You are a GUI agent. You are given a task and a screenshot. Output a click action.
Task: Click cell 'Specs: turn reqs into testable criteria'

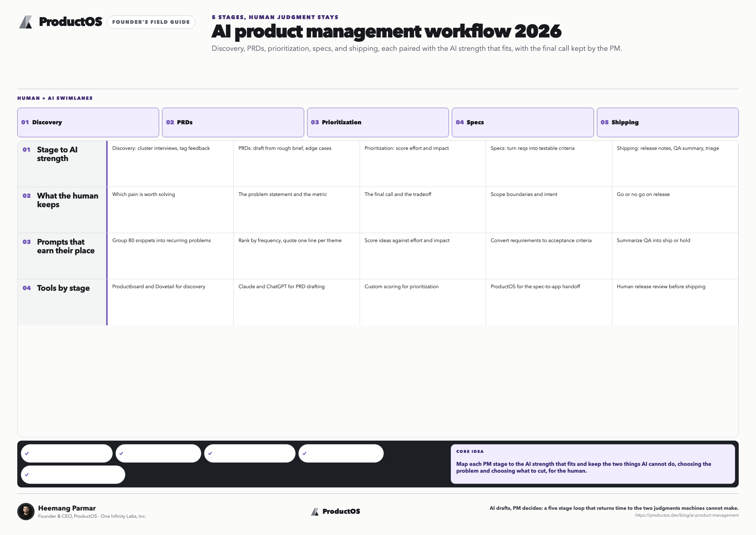549,164
